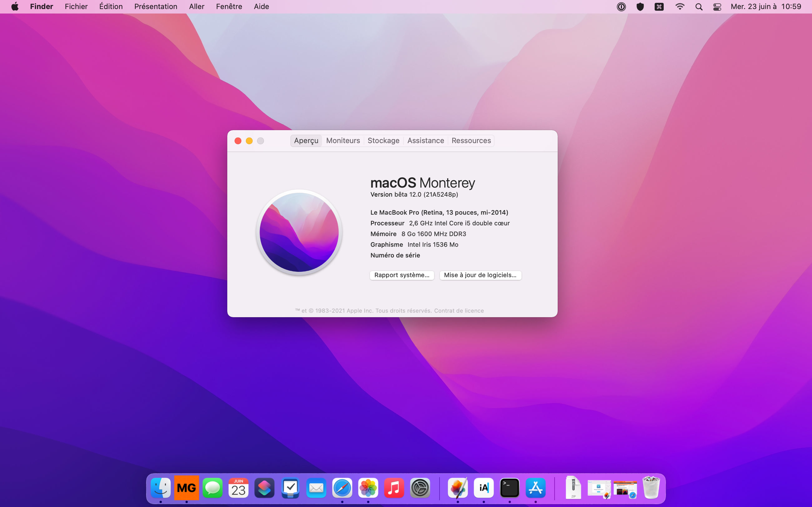Screen dimensions: 812x507
Task: Open Photos from the Dock
Action: (x=368, y=488)
